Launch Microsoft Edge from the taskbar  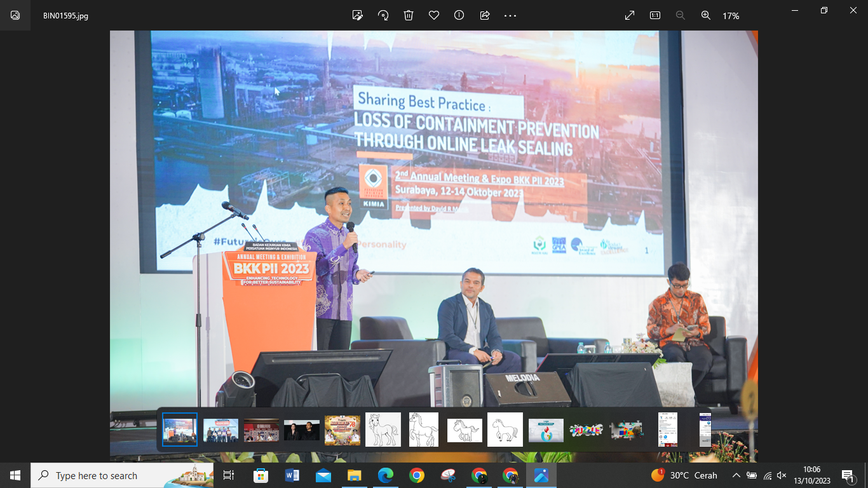coord(385,475)
